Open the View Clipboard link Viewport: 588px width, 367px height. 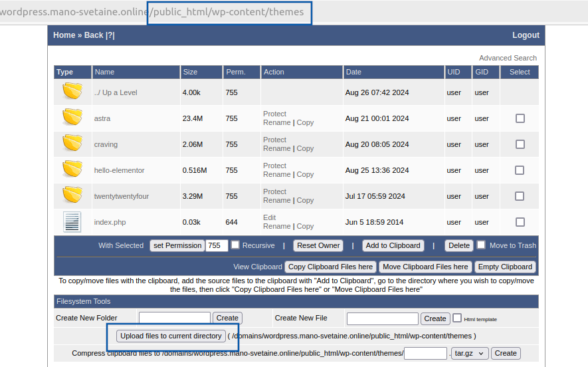coord(258,267)
